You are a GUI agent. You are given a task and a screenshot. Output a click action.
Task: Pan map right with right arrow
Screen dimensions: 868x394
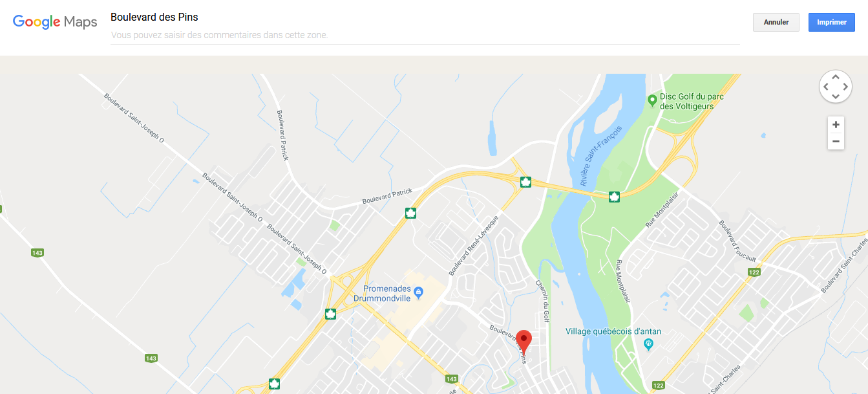click(845, 87)
